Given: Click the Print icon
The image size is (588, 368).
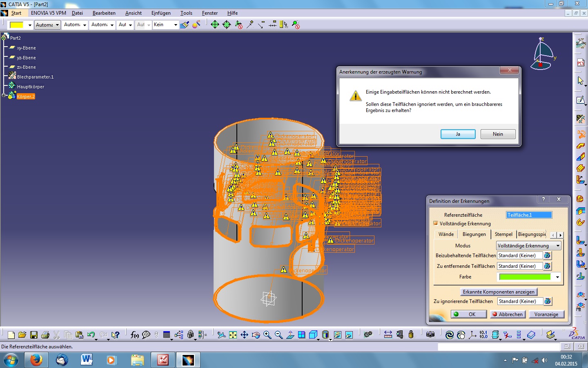Looking at the screenshot, I should [x=45, y=335].
